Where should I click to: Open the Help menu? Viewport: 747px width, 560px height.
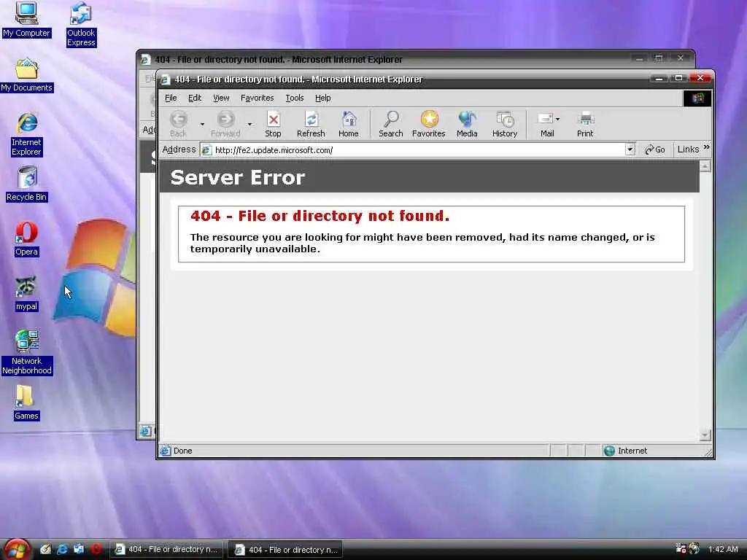click(323, 98)
